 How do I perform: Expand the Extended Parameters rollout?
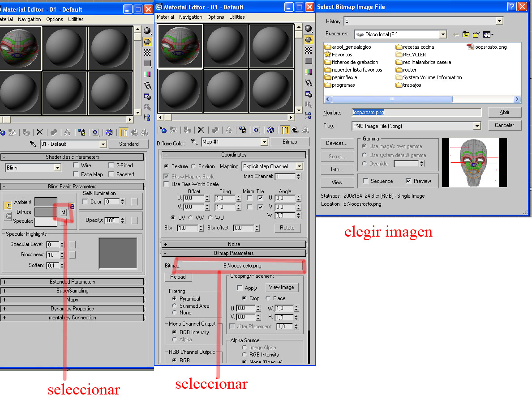tap(72, 282)
